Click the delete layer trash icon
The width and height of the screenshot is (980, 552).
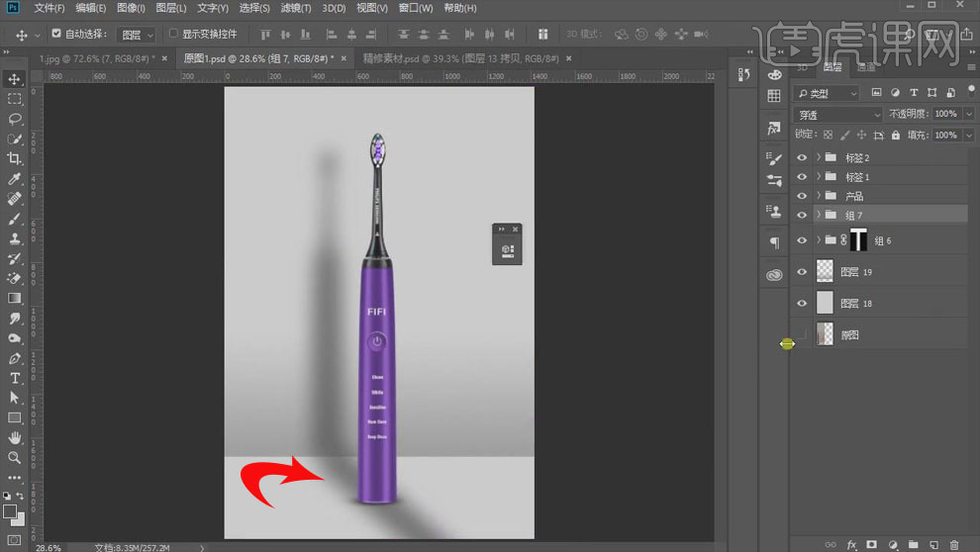click(954, 545)
